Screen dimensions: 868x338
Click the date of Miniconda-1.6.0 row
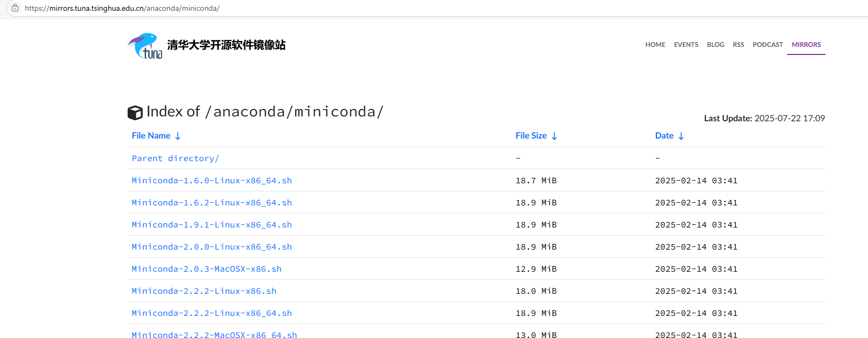(x=696, y=181)
